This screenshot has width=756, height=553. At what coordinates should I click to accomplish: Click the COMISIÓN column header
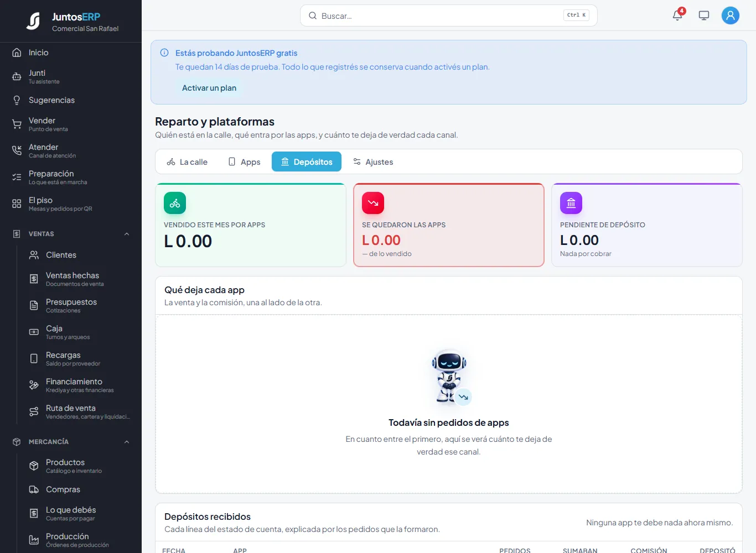649,550
